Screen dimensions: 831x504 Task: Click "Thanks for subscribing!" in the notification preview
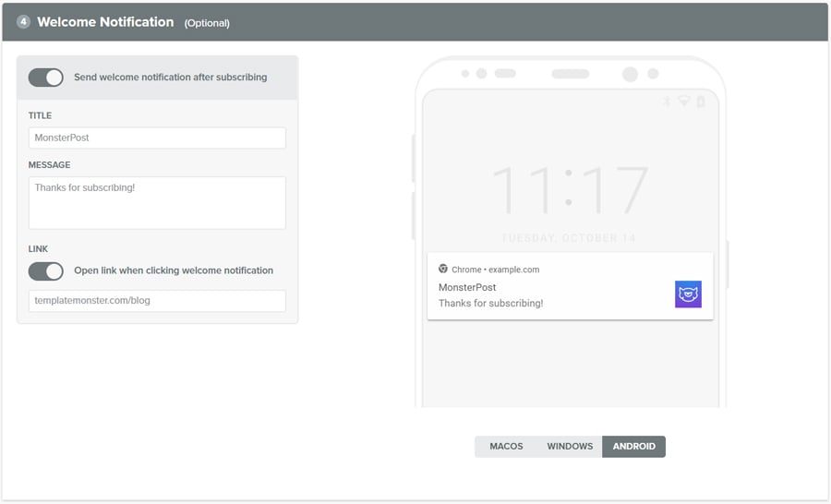click(x=490, y=303)
